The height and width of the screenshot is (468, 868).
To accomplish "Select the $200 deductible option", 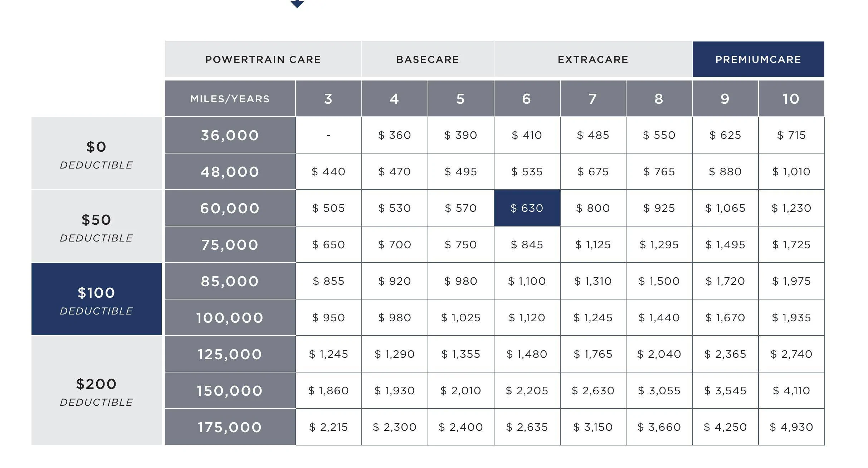I will coord(97,390).
